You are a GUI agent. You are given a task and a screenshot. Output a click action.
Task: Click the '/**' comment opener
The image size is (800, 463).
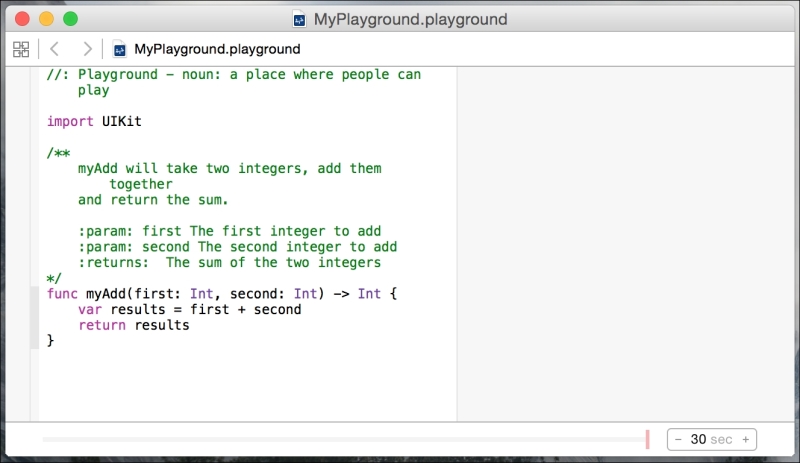tap(58, 153)
